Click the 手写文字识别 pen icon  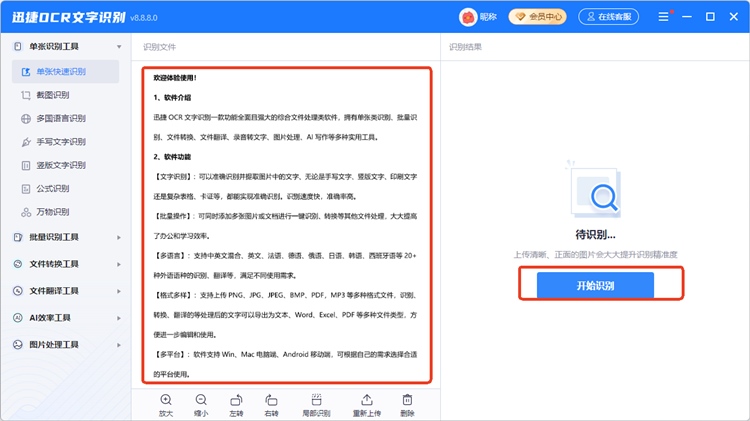[26, 142]
